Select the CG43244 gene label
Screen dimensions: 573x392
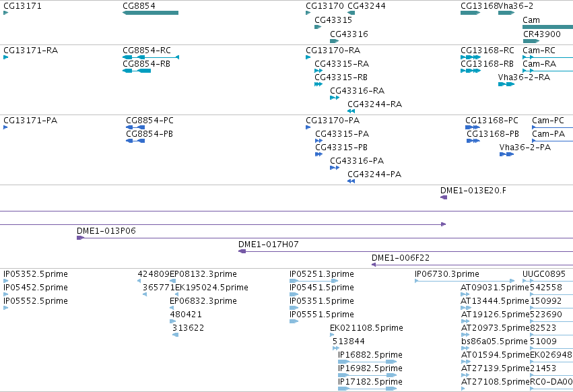(366, 6)
